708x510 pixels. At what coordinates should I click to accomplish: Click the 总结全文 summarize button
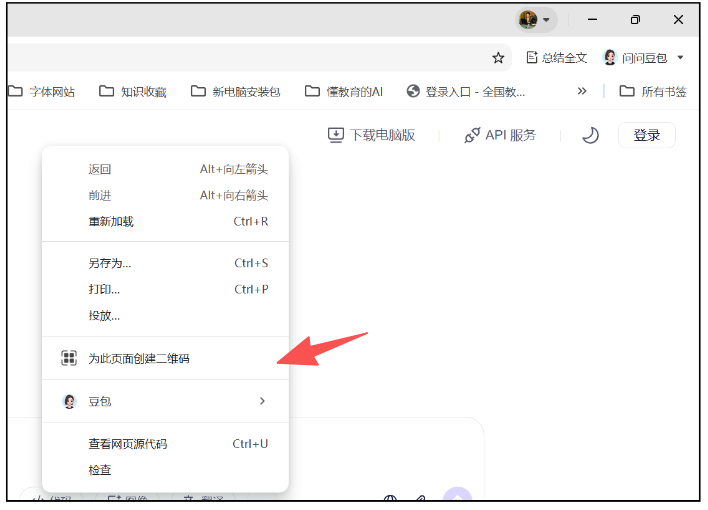coord(557,58)
